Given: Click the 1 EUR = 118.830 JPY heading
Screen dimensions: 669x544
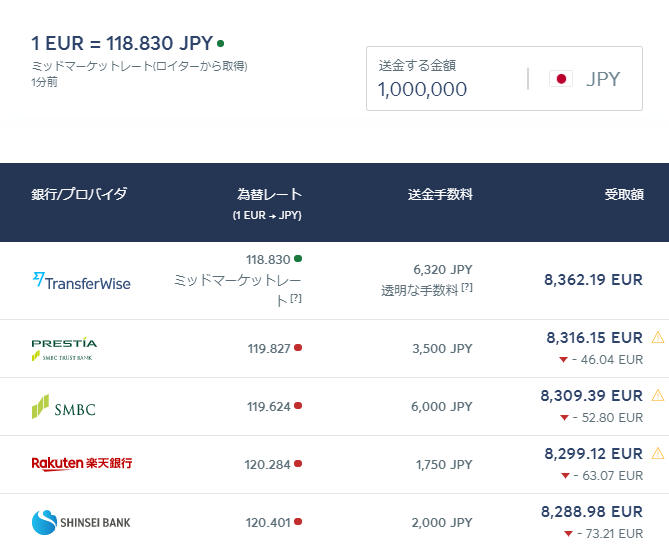Looking at the screenshot, I should [x=122, y=43].
